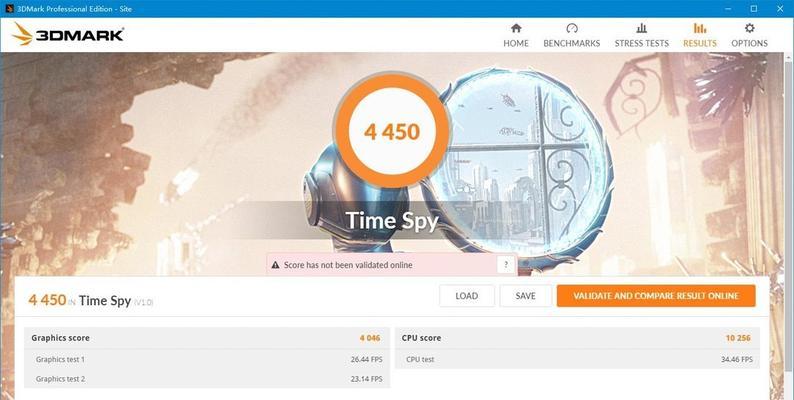Open Benchmarks via the gauge icon

572,28
